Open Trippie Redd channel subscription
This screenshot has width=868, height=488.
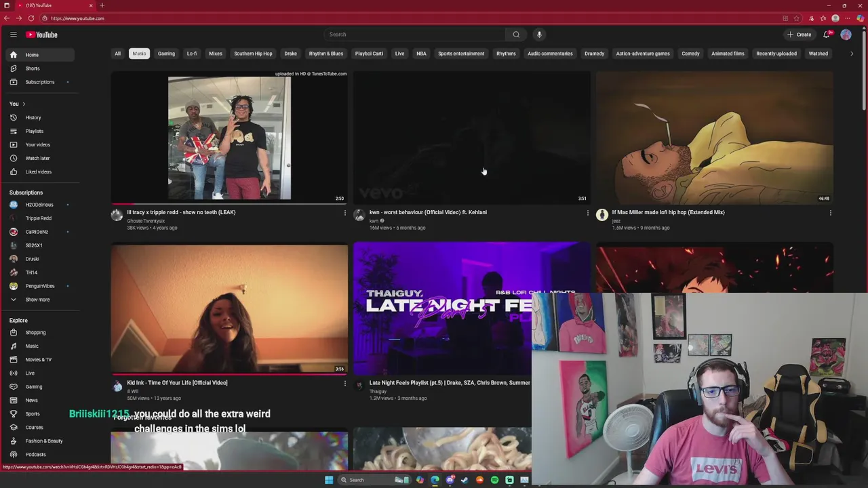tap(39, 218)
